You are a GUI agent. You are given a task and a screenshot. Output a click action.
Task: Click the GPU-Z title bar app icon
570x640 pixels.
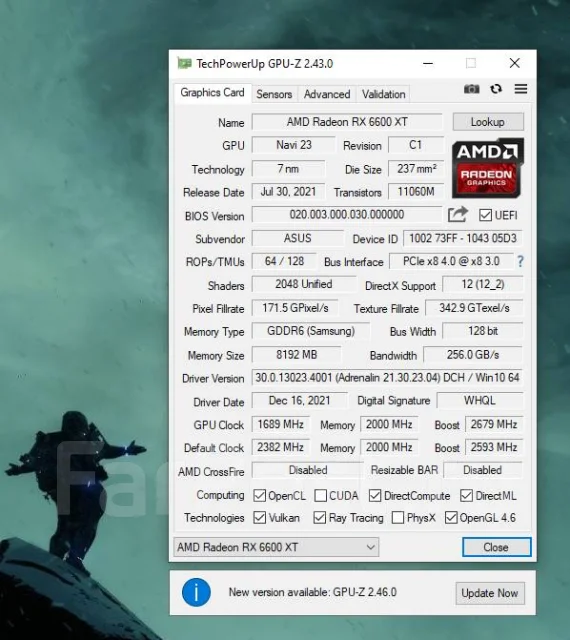pyautogui.click(x=185, y=63)
